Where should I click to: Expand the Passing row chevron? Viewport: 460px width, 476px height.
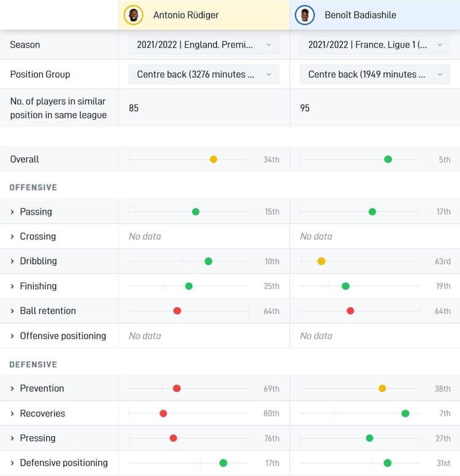pyautogui.click(x=12, y=212)
